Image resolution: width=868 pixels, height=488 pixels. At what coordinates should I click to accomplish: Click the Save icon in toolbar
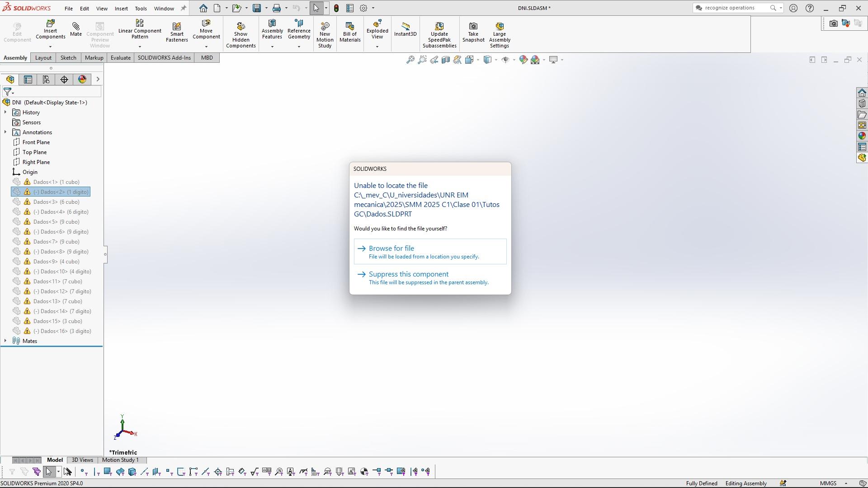[257, 8]
